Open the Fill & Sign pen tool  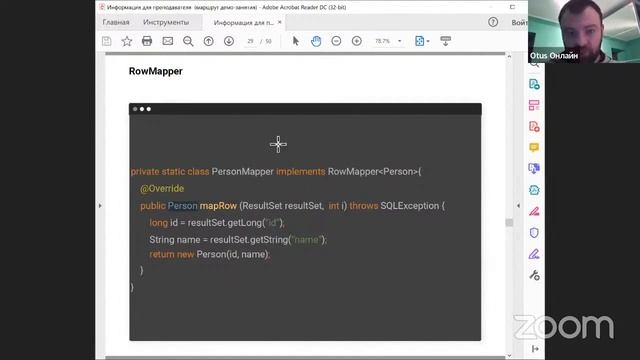coord(534,211)
